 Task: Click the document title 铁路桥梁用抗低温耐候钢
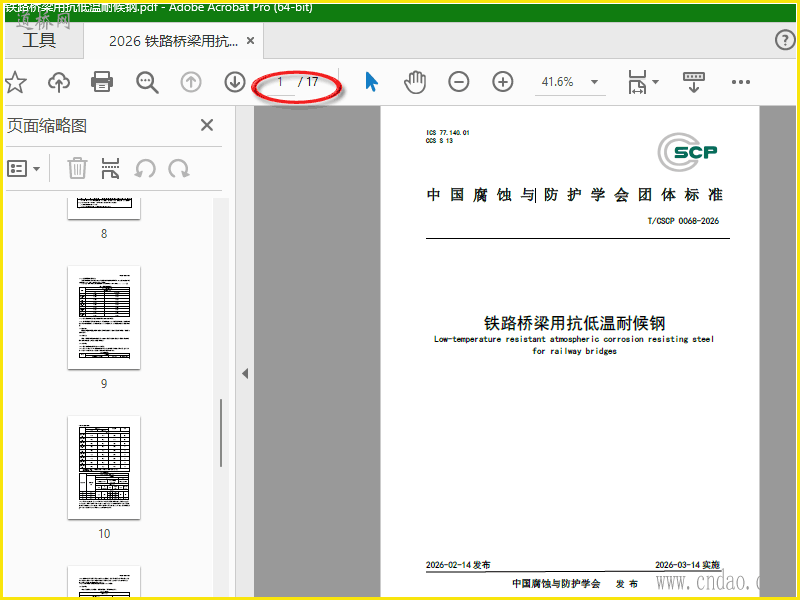click(x=574, y=323)
